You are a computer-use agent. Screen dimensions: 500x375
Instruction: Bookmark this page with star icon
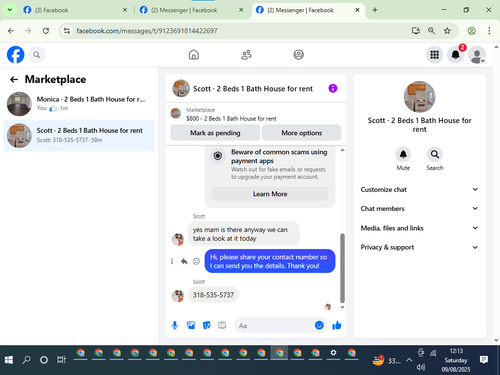coord(447,31)
